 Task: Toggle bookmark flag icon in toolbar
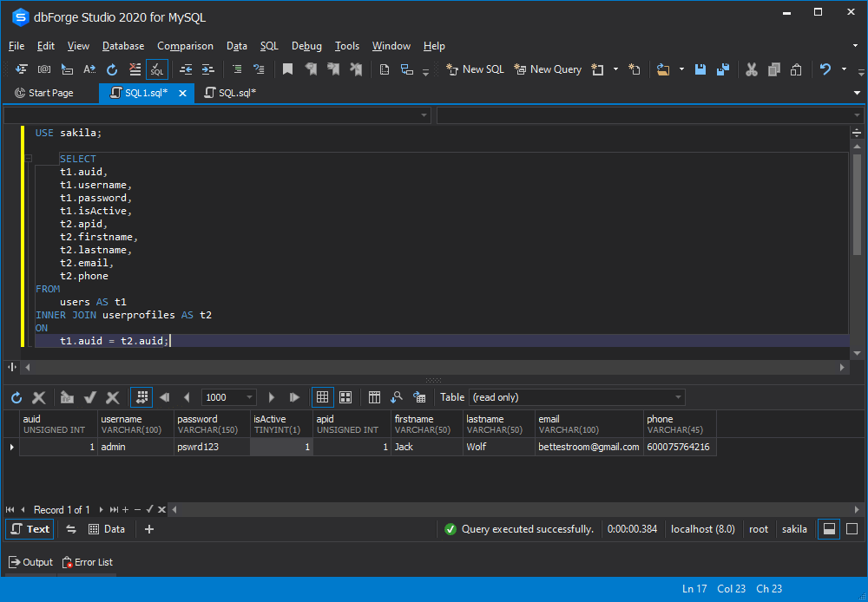point(287,69)
